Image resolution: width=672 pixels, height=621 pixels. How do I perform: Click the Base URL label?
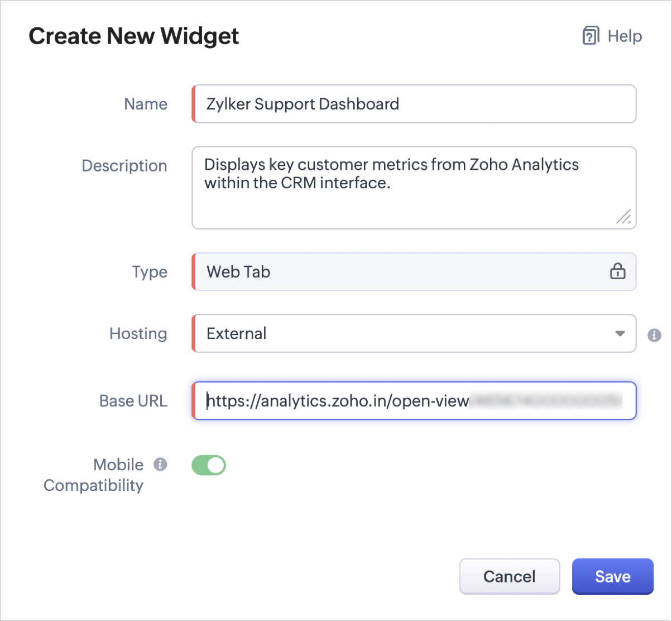133,401
